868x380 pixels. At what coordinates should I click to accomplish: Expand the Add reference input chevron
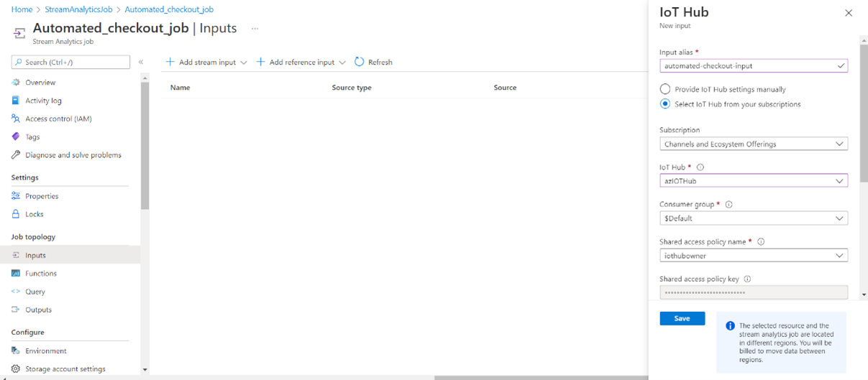[x=342, y=62]
